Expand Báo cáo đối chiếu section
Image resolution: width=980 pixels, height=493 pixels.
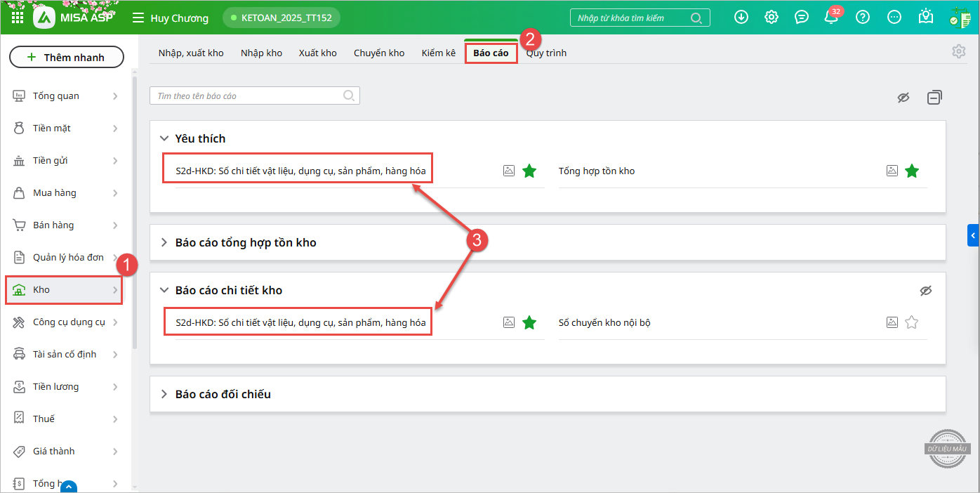(x=164, y=394)
